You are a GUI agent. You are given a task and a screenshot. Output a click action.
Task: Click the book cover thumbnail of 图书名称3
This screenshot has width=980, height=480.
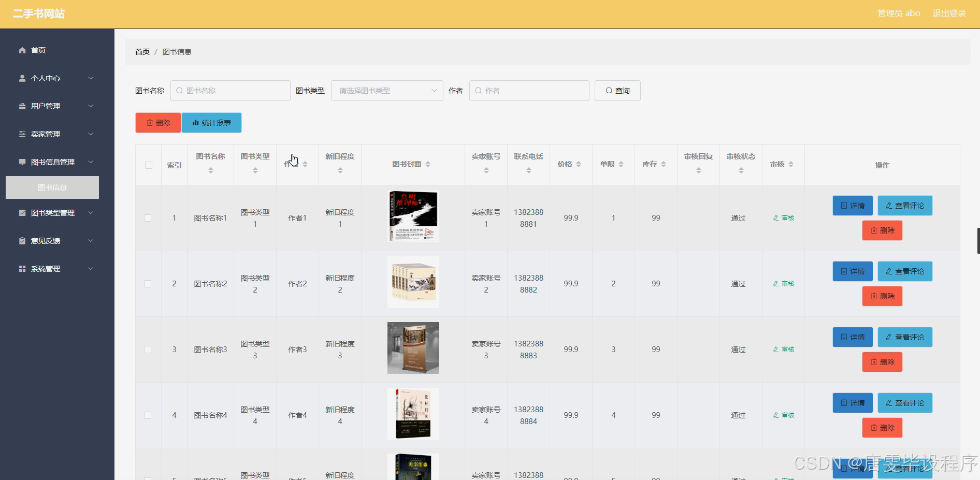tap(413, 348)
